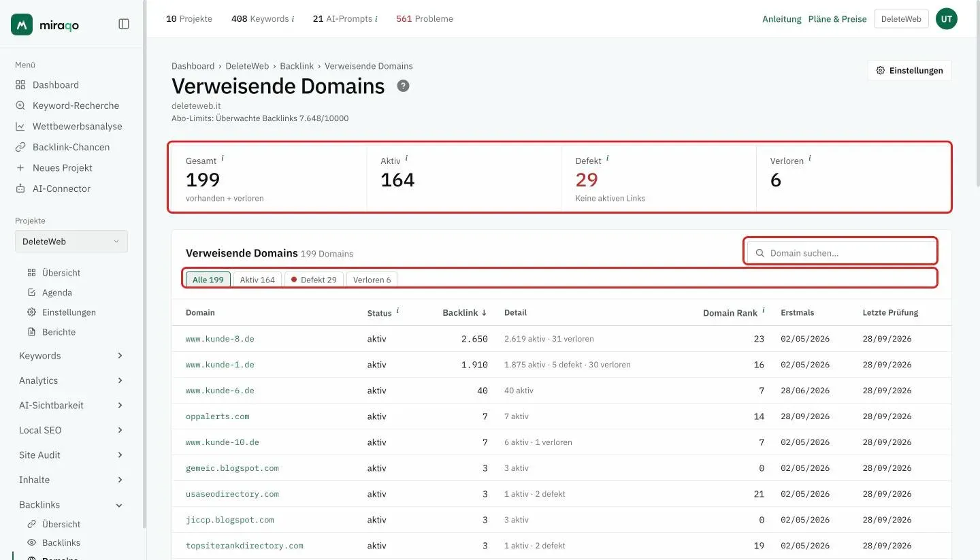This screenshot has height=560, width=980.
Task: Open Übersicht under Backlinks in sidebar
Action: point(61,525)
